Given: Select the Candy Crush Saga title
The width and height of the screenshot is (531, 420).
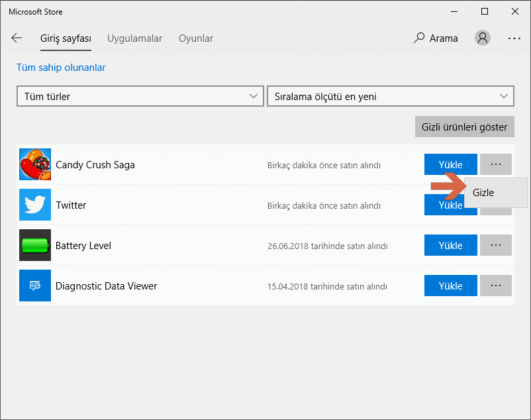Looking at the screenshot, I should coord(95,164).
